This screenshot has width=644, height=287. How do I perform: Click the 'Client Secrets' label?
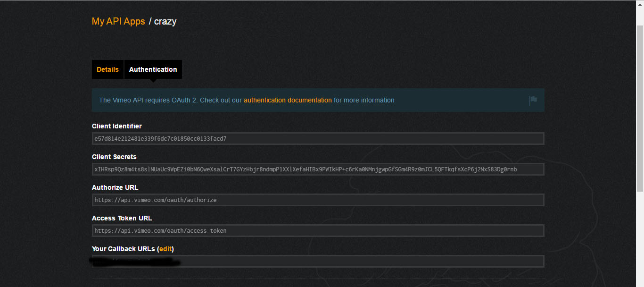pyautogui.click(x=114, y=157)
